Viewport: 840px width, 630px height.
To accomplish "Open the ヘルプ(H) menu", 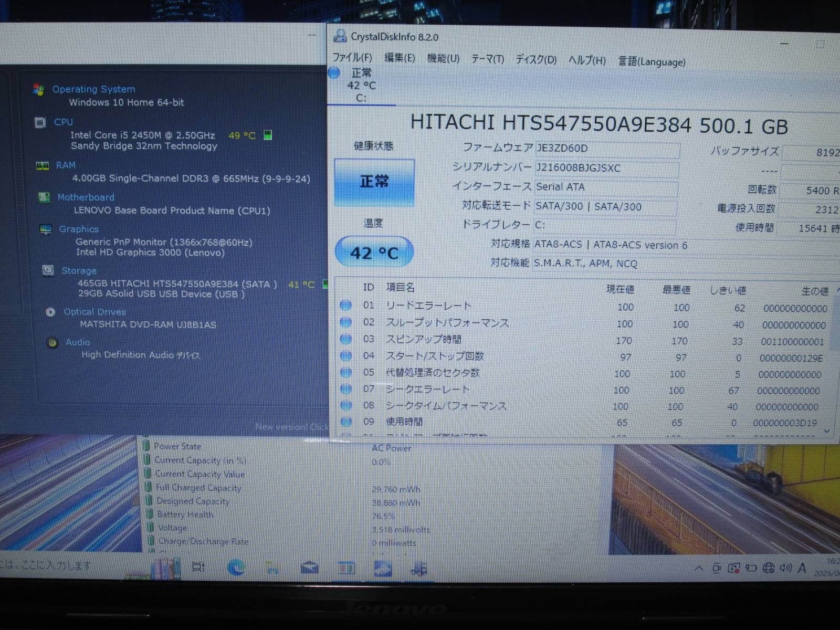I will coord(587,60).
